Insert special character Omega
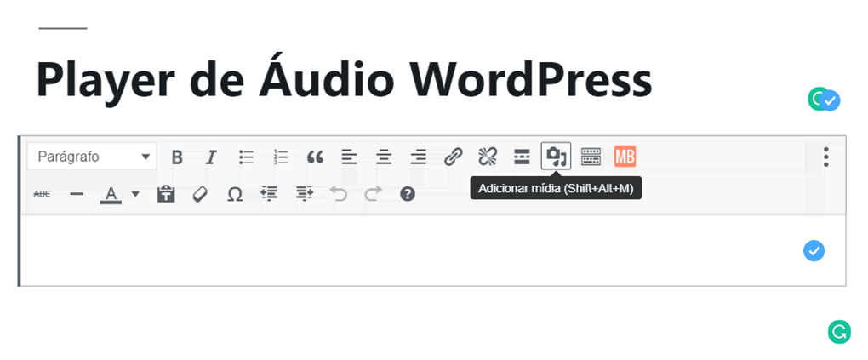The width and height of the screenshot is (868, 360). [x=235, y=194]
